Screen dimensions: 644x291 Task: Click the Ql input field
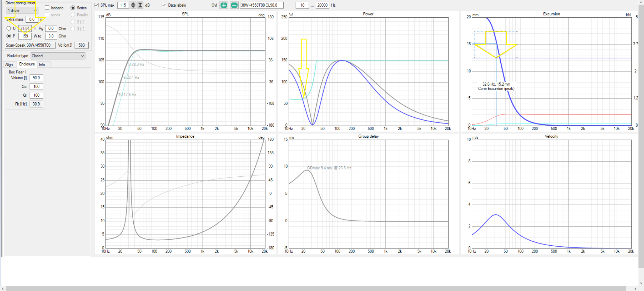36,95
